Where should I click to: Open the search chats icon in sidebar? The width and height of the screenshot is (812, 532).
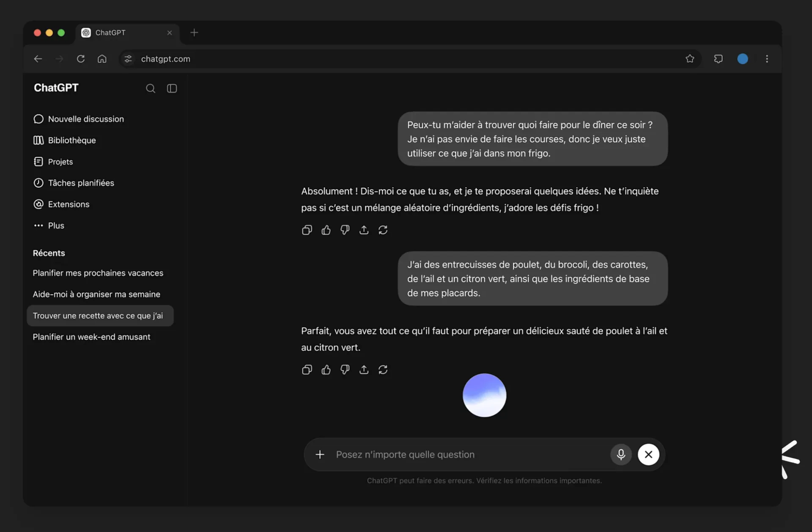[151, 88]
